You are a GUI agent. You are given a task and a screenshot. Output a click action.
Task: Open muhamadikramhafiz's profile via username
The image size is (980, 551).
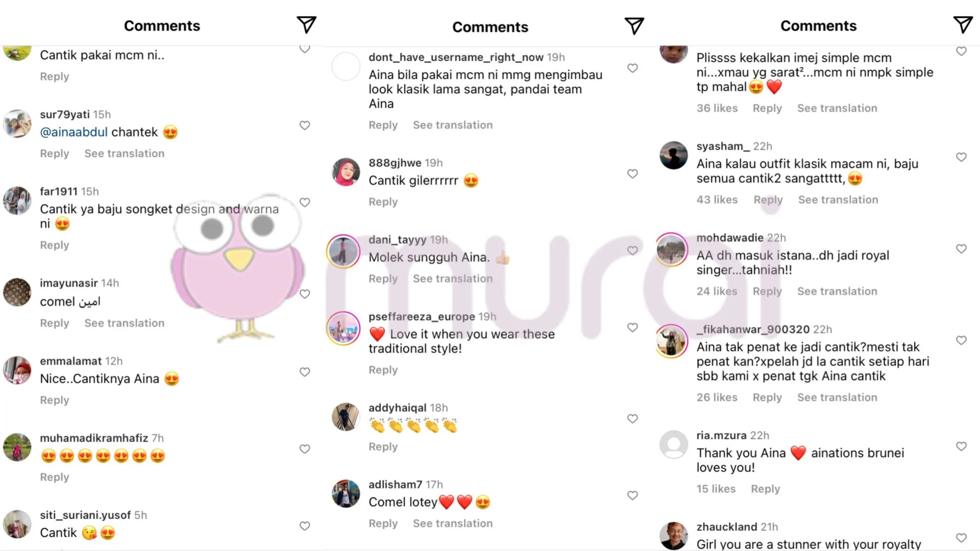click(94, 438)
